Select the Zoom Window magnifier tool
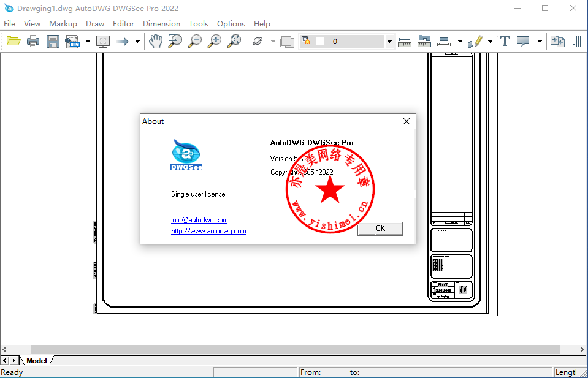 point(175,41)
